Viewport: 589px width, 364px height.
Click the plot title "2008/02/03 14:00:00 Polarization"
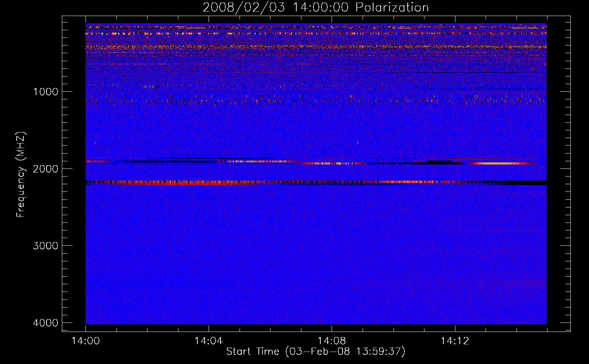316,8
